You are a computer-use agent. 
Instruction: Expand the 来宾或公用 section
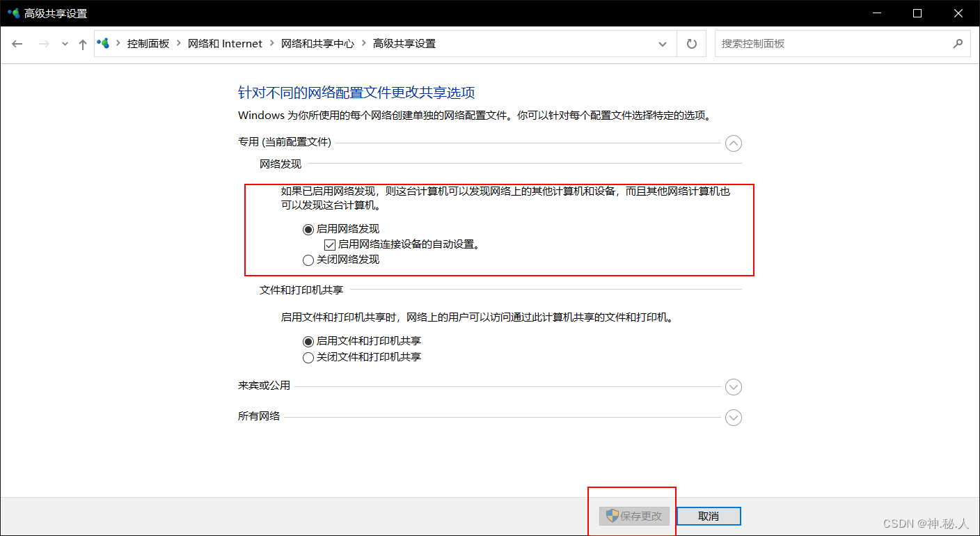(x=734, y=387)
